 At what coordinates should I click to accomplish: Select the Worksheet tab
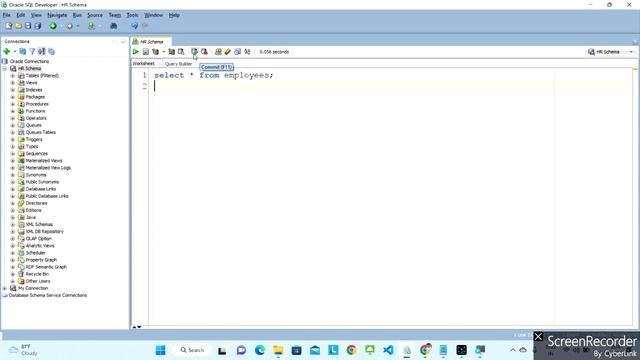click(x=144, y=64)
